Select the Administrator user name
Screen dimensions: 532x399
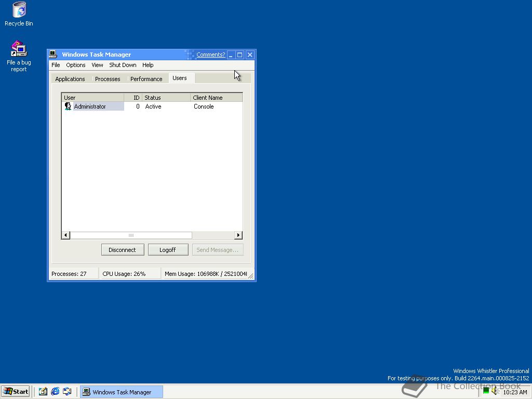[90, 107]
